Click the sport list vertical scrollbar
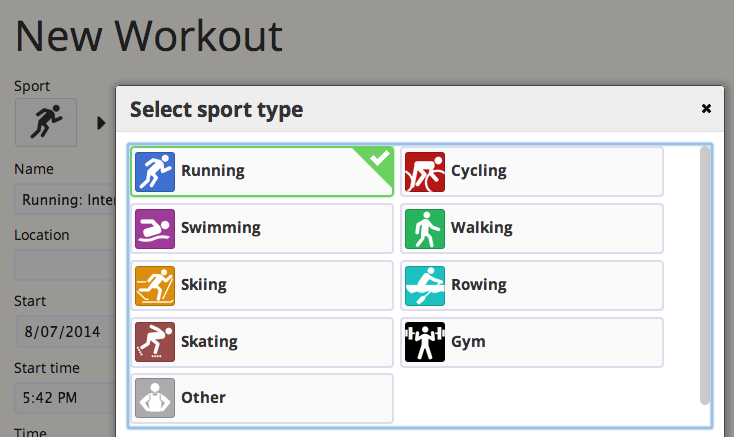The height and width of the screenshot is (437, 734). pos(705,275)
